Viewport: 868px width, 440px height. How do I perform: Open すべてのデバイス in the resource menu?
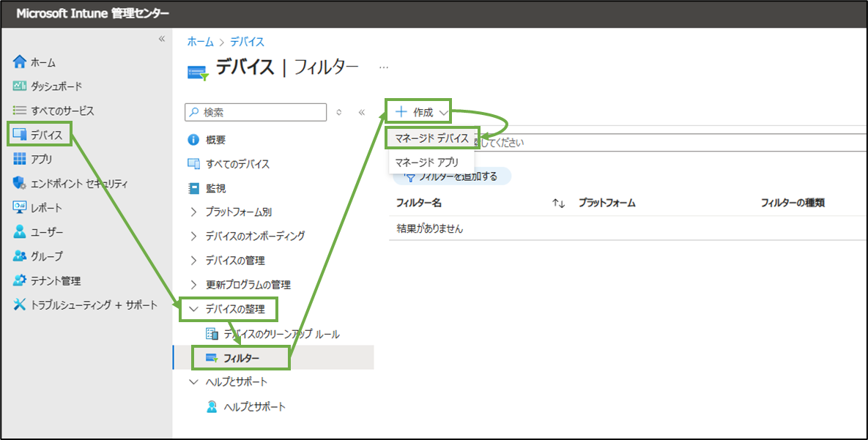pyautogui.click(x=237, y=165)
